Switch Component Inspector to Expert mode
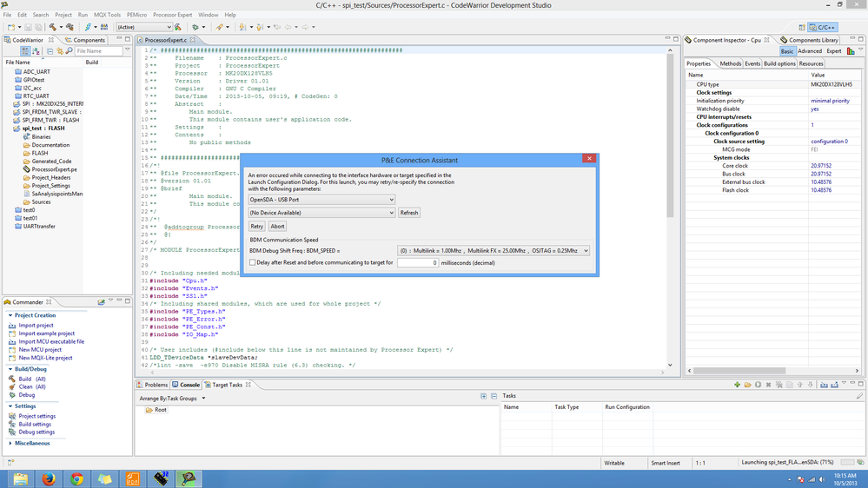Viewport: 868px width, 488px height. click(x=833, y=51)
